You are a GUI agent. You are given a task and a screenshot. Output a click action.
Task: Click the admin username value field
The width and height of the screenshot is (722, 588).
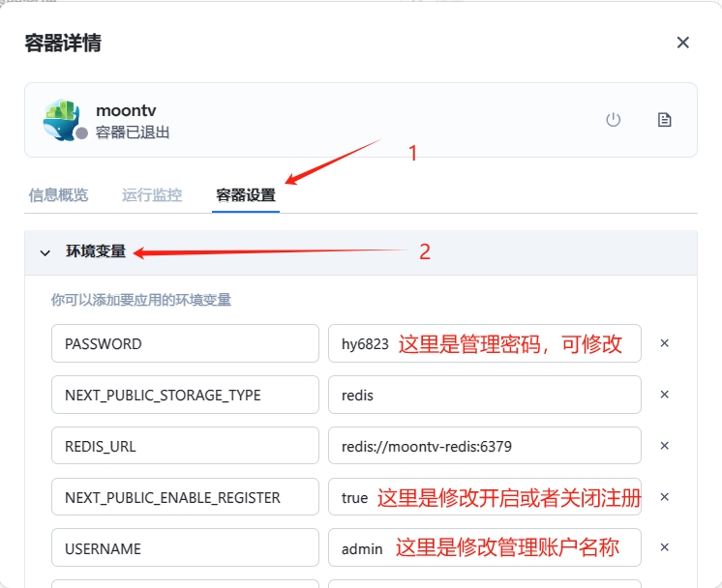(485, 547)
